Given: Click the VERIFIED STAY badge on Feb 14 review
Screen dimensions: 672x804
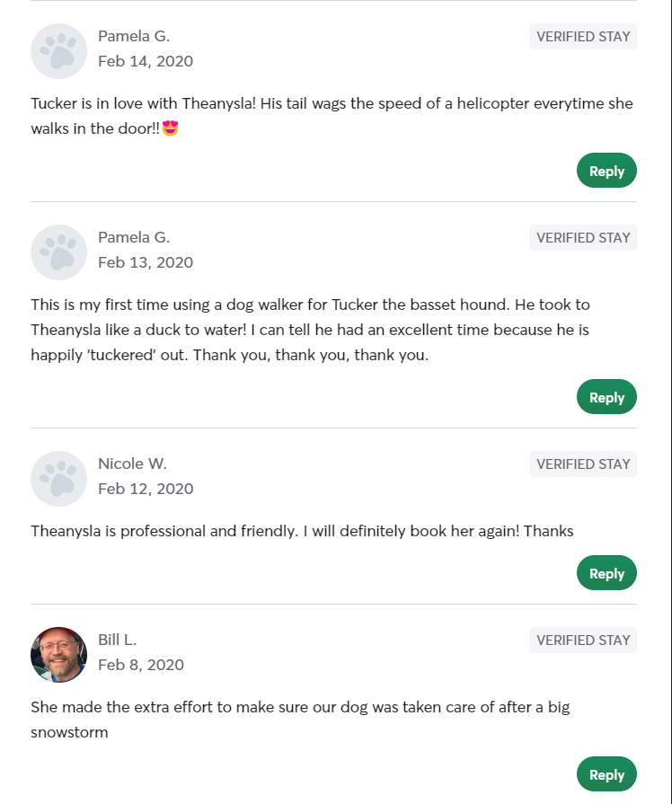Looking at the screenshot, I should tap(582, 36).
